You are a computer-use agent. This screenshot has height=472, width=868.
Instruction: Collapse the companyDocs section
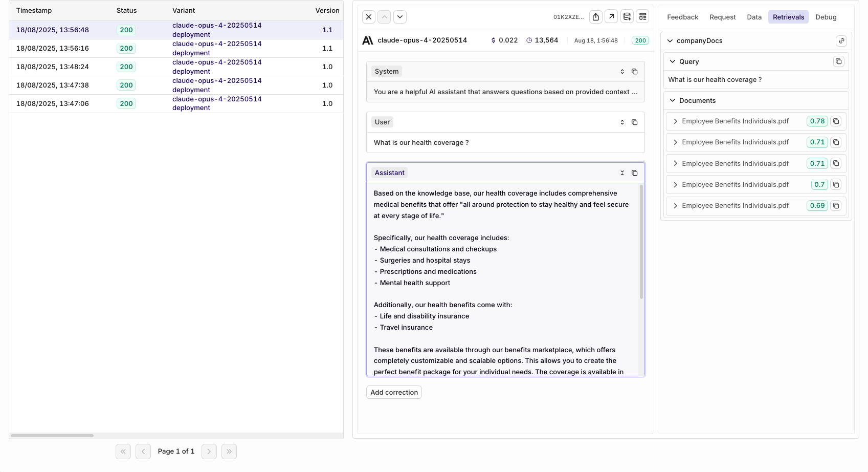pyautogui.click(x=670, y=41)
